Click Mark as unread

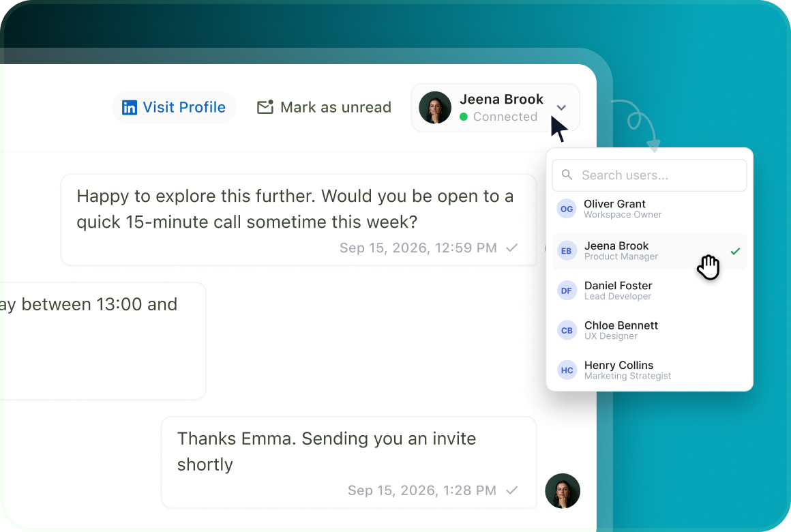pyautogui.click(x=325, y=108)
